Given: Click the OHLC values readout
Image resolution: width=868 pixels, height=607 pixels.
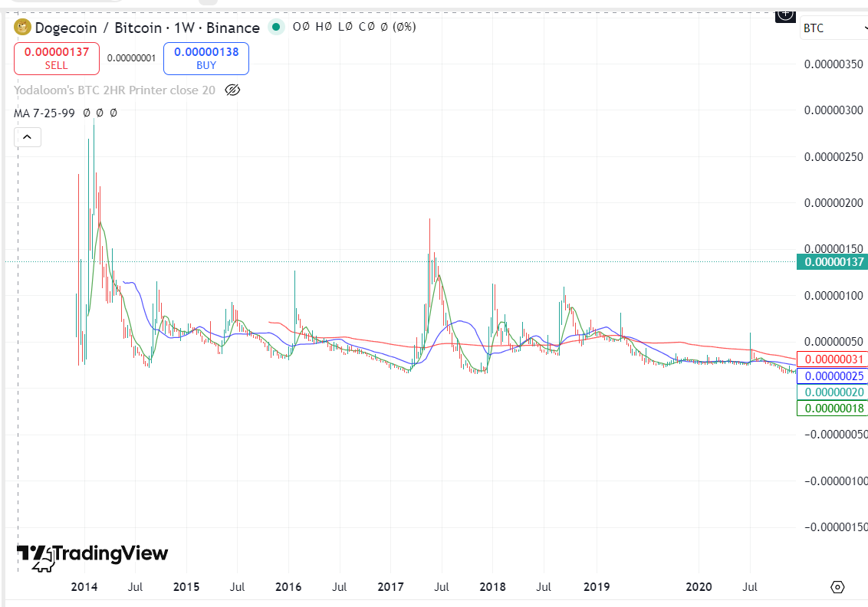Looking at the screenshot, I should (x=354, y=27).
